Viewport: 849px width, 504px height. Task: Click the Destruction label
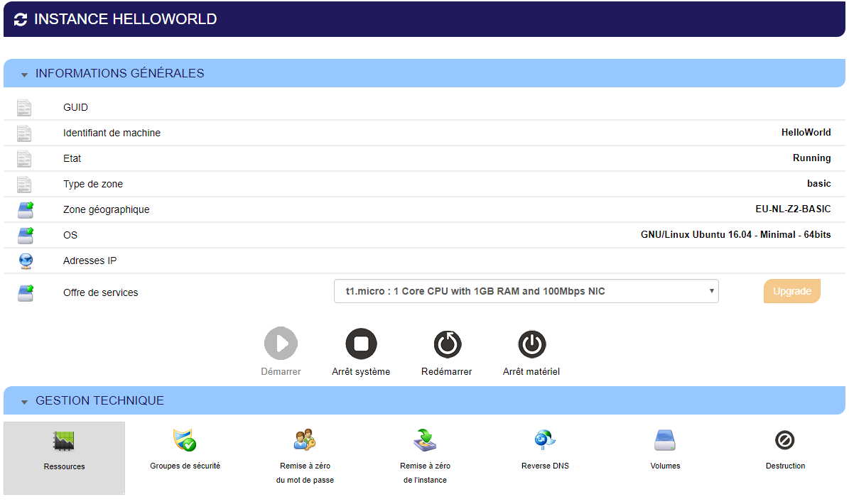(x=785, y=466)
